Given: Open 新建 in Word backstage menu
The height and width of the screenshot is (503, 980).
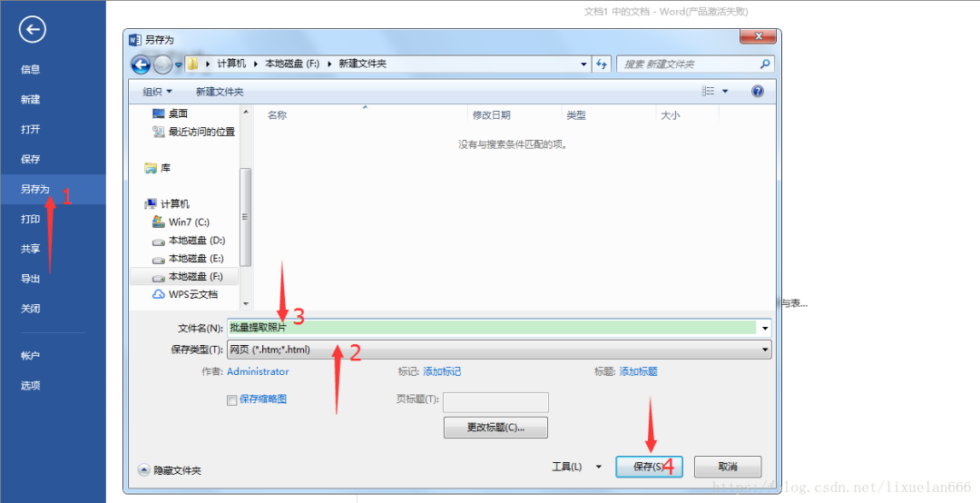Looking at the screenshot, I should point(31,100).
